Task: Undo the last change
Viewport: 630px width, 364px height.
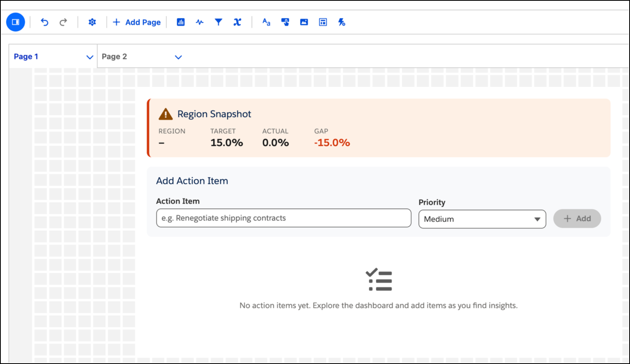Action: pos(44,22)
